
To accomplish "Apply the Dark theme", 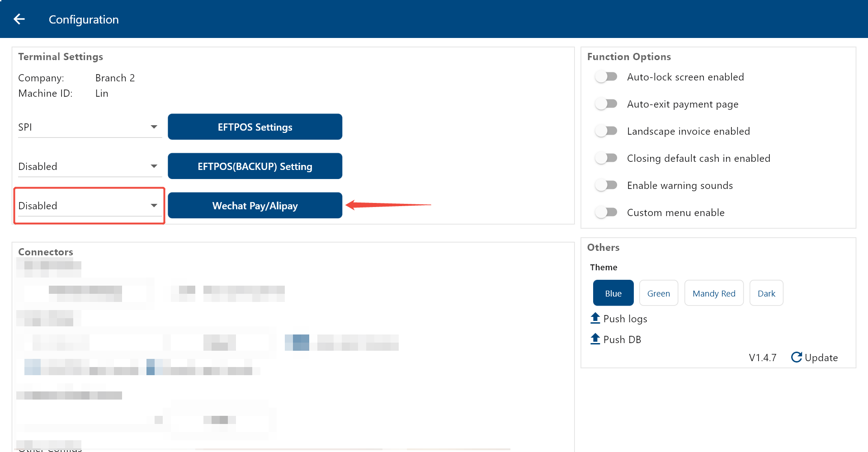I will pyautogui.click(x=766, y=293).
